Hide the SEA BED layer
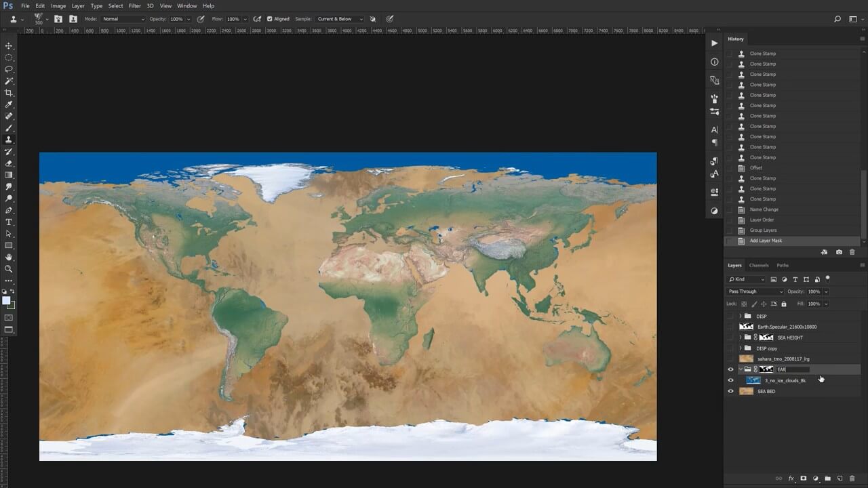 click(x=730, y=391)
